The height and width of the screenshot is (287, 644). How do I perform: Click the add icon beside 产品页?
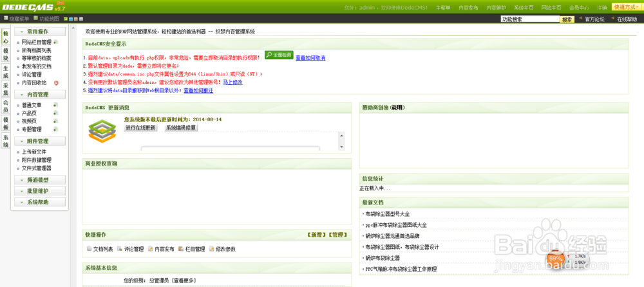tap(55, 113)
